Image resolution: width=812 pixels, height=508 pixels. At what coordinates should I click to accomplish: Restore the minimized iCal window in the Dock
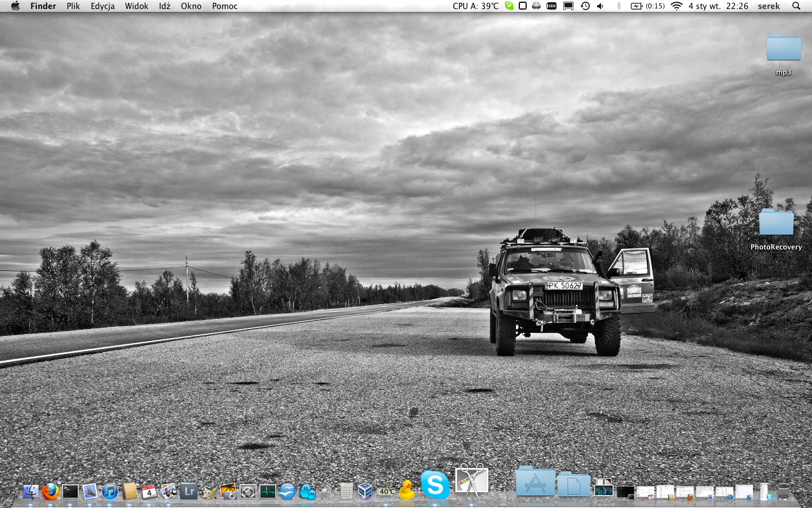pos(645,492)
